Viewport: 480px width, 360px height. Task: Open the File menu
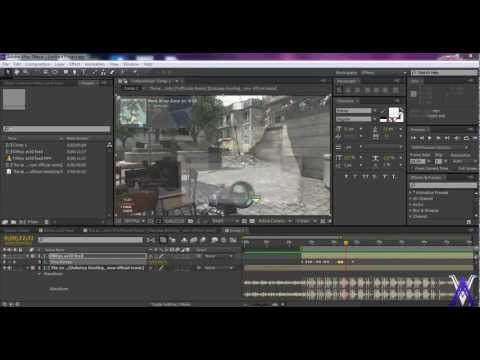pos(6,64)
